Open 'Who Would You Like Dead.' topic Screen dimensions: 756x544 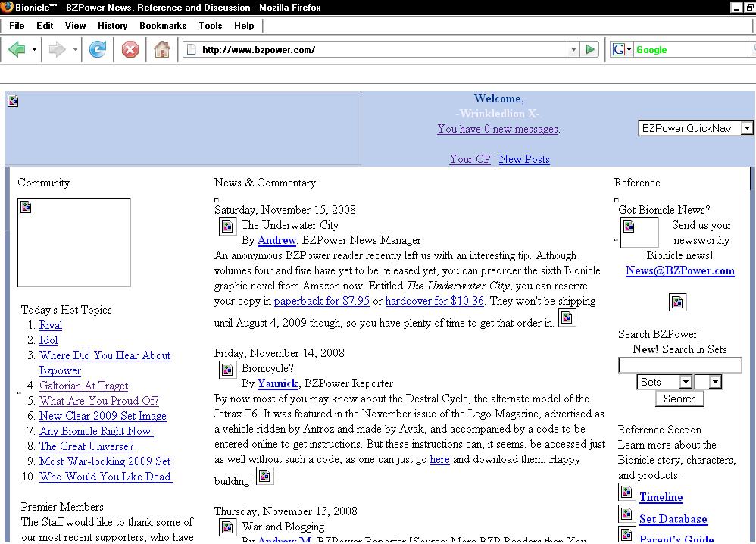click(x=106, y=477)
